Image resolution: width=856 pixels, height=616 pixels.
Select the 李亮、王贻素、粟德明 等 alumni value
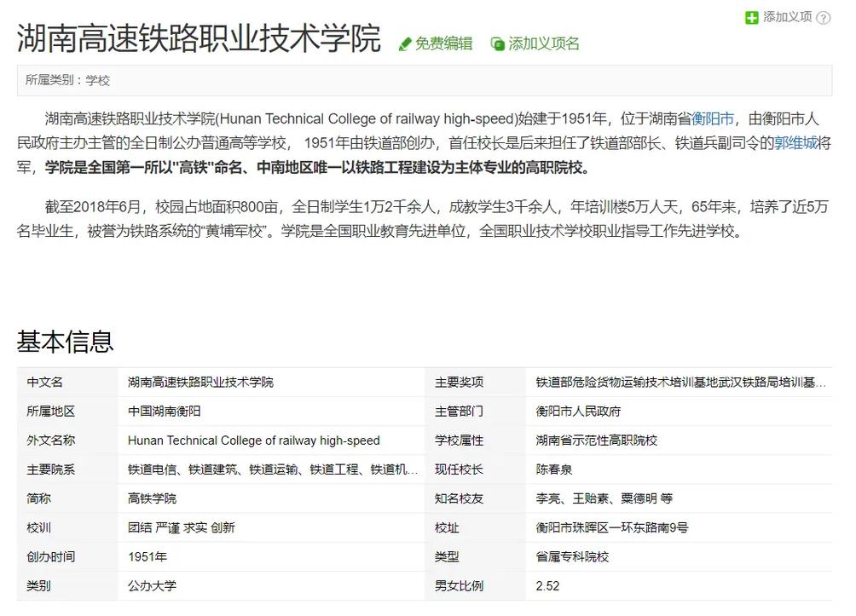[x=604, y=498]
